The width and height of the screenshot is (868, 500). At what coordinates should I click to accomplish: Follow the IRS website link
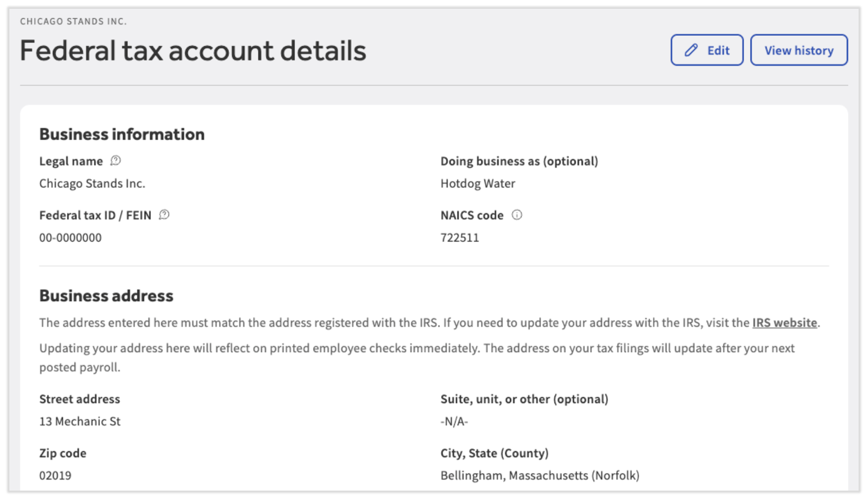pyautogui.click(x=784, y=323)
